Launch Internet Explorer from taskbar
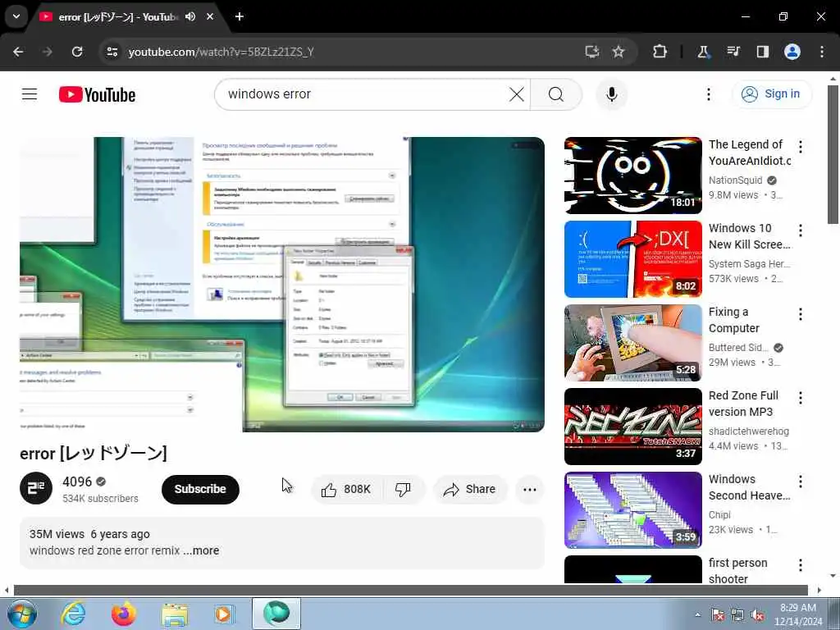This screenshot has width=840, height=630. pyautogui.click(x=72, y=614)
